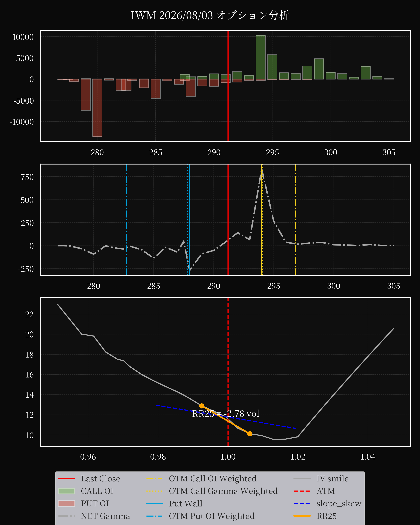Click the OTM Call OI Weighted legend label
Screen dimensions: 420x525
point(213,479)
